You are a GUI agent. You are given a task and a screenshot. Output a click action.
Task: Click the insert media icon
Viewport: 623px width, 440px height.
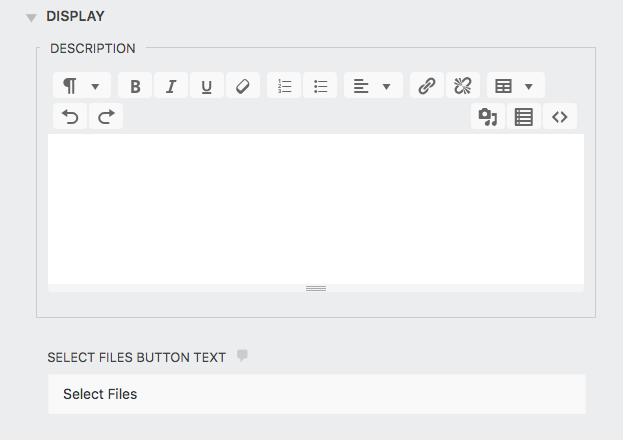(488, 116)
